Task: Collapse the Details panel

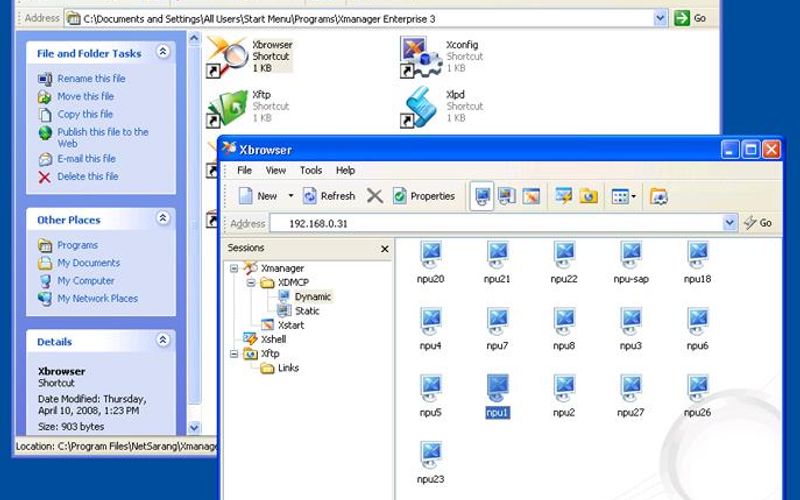Action: coord(163,340)
